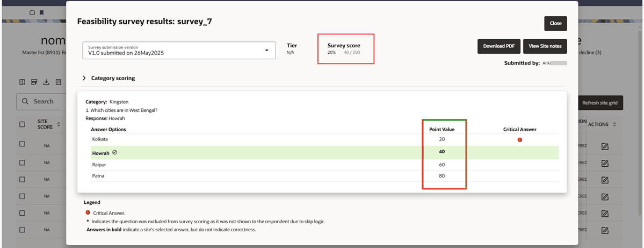Click the bookmark icon in background page
The width and height of the screenshot is (644, 248).
(41, 12)
